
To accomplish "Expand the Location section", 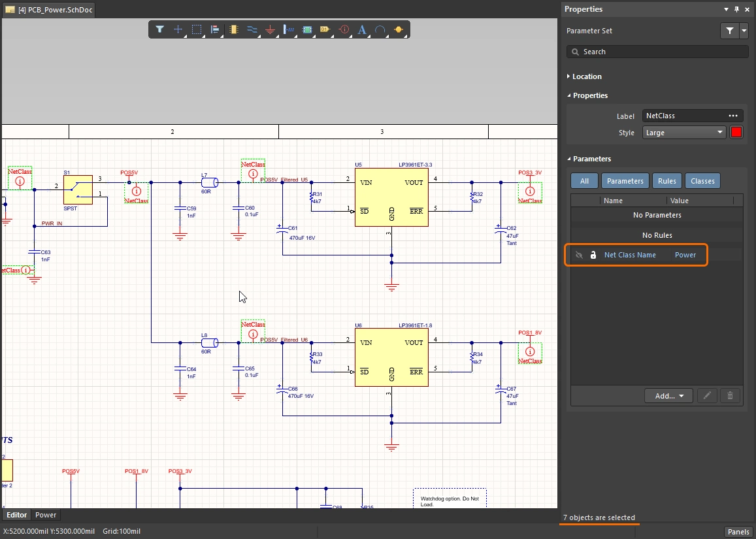I will 586,76.
